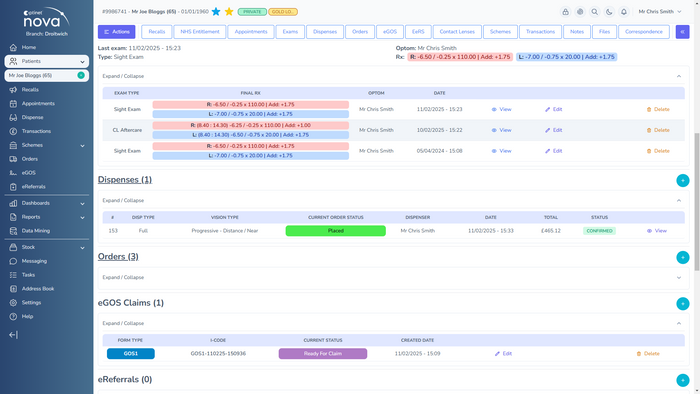Delete the GOS1 claim
Image resolution: width=700 pixels, height=394 pixels.
click(648, 353)
